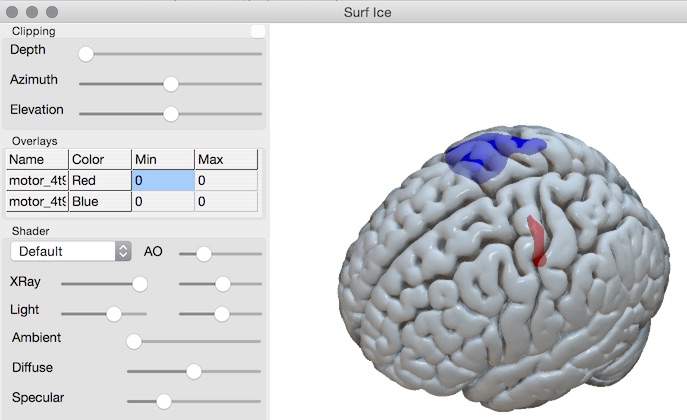Open the Red color cell in Overlays
Viewport: 687px width, 420px height.
[x=99, y=180]
